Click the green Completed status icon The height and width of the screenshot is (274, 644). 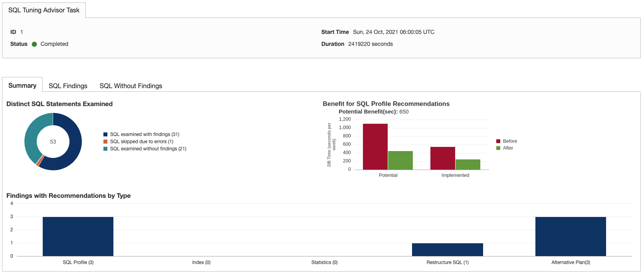point(34,44)
